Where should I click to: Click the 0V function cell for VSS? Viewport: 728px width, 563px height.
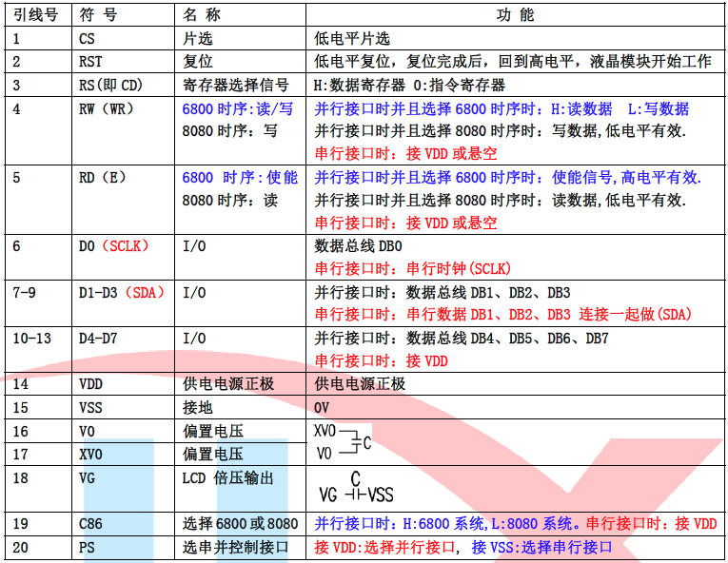coord(322,407)
